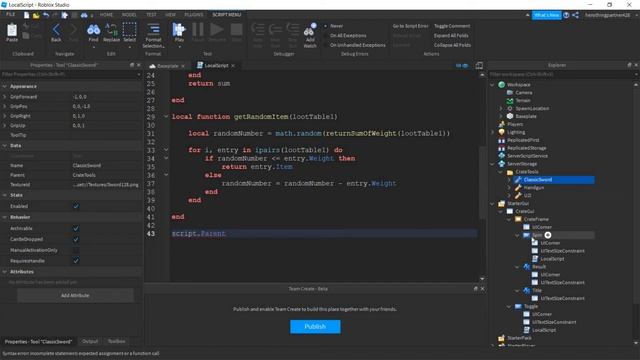Select the Workspace globe in Explorer
Viewport: 640px width, 360px height.
[x=502, y=84]
